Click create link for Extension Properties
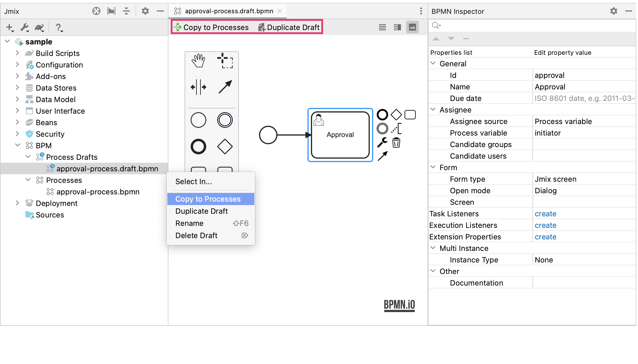This screenshot has width=638, height=364. [545, 237]
